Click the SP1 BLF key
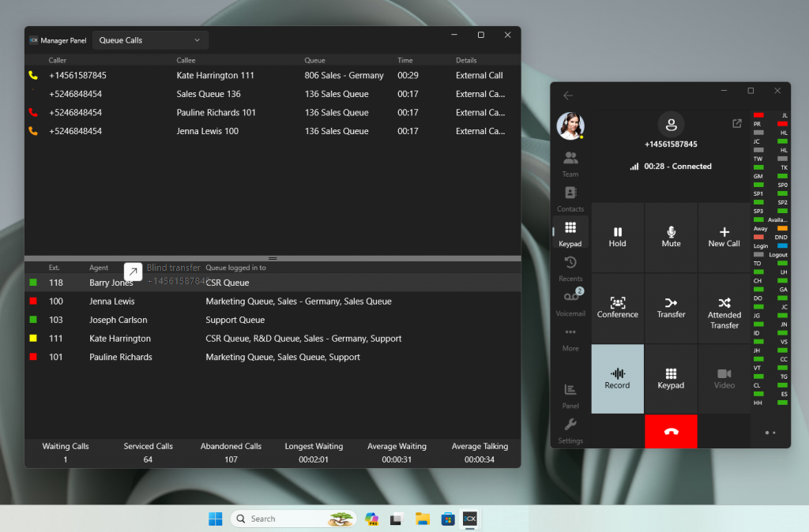Image resolution: width=809 pixels, height=532 pixels. tap(770, 194)
